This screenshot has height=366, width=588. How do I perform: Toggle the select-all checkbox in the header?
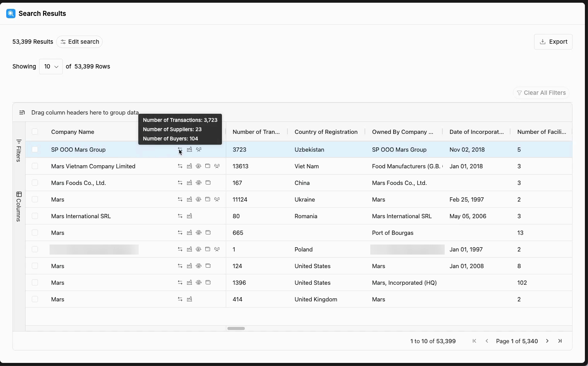click(35, 132)
